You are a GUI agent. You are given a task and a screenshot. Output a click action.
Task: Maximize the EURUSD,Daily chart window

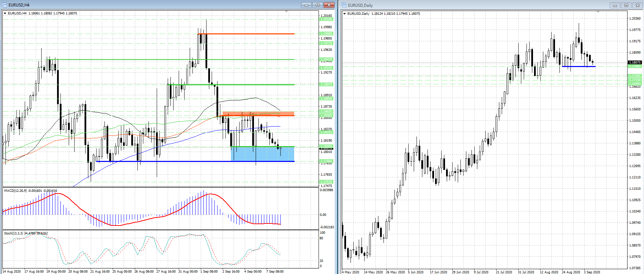tap(626, 6)
